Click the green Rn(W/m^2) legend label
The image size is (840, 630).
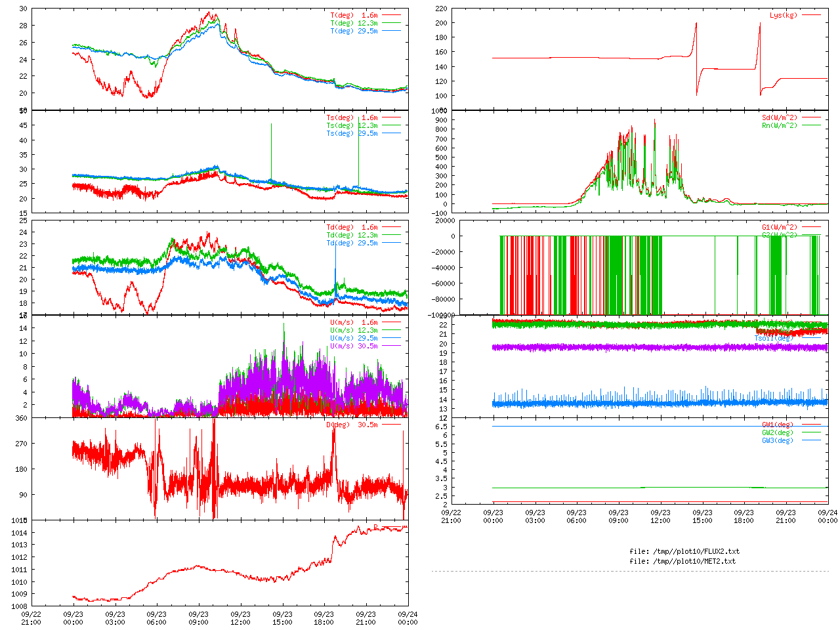tap(779, 125)
